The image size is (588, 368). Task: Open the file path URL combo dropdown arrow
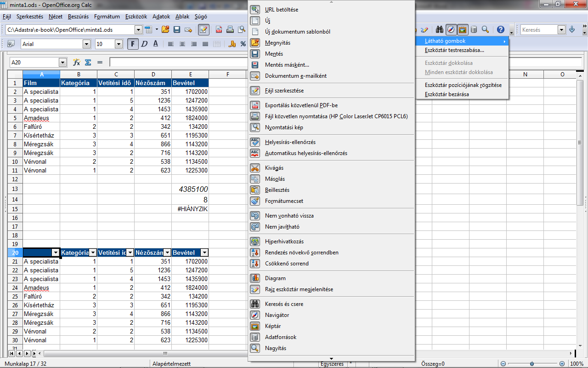[x=138, y=30]
